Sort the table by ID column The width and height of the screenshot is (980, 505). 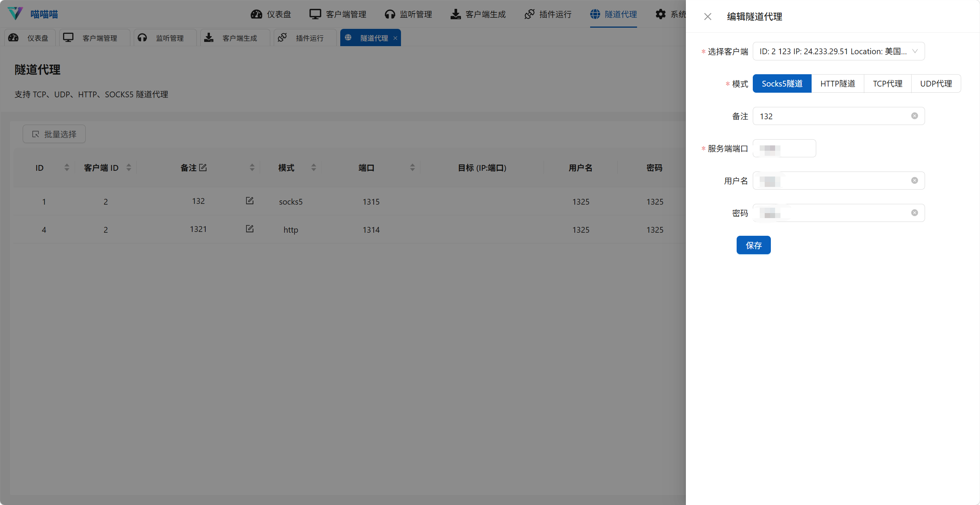67,167
